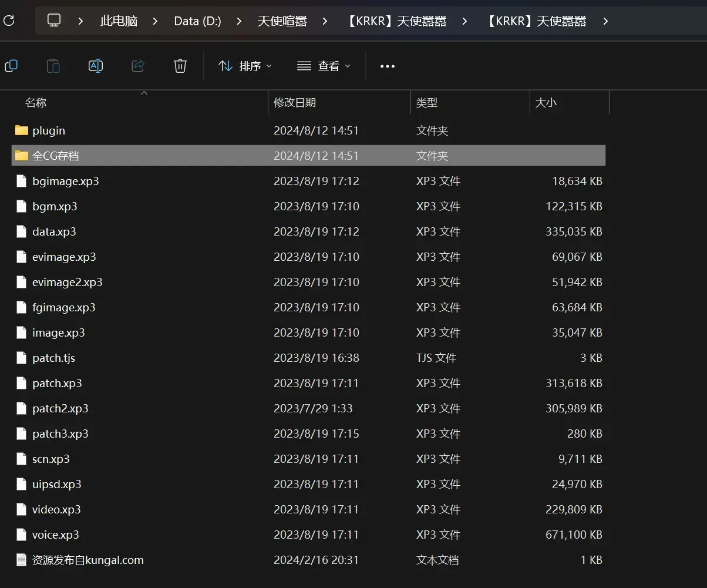Screen dimensions: 707x588
Task: Expand chevron after the PC monitor icon
Action: [80, 21]
